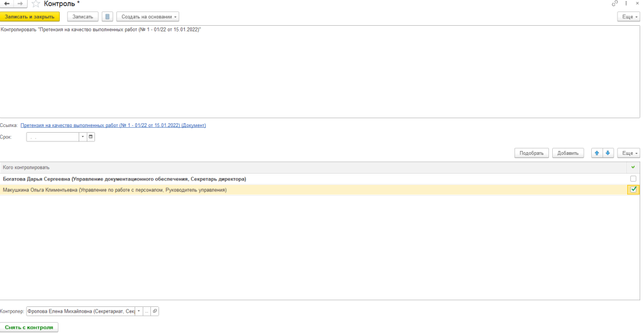Screen dimensions: 644x334
Task: Move selected row down with blue arrow
Action: [608, 153]
